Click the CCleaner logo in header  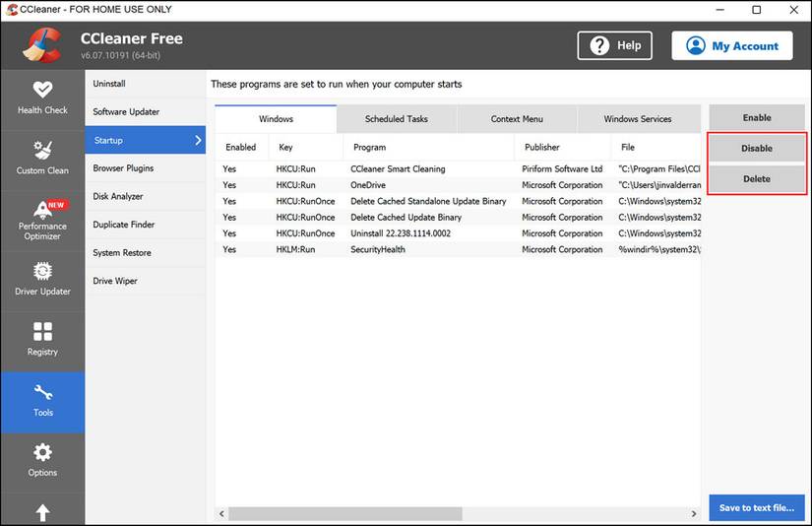[x=41, y=44]
